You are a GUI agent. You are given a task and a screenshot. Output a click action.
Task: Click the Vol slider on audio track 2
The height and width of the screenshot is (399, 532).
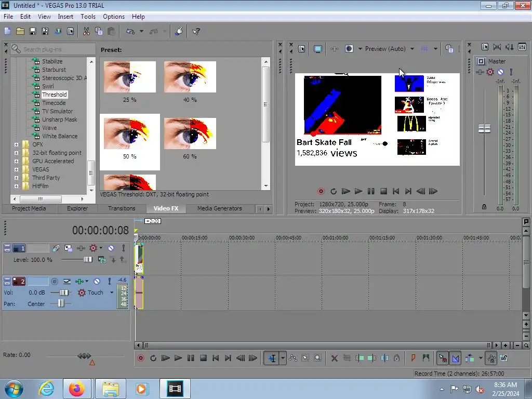coord(63,292)
